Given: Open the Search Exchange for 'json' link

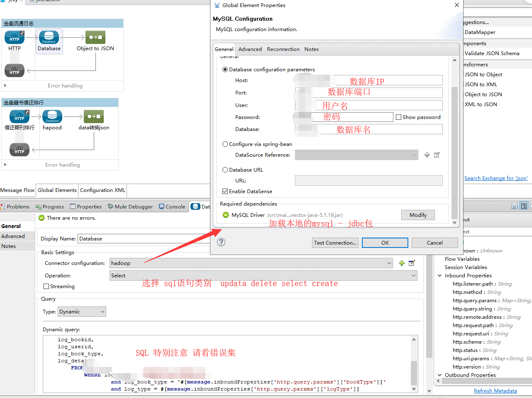Looking at the screenshot, I should point(496,178).
